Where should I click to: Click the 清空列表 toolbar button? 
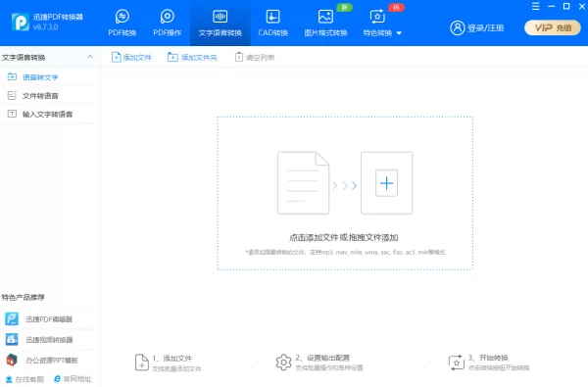pos(255,57)
